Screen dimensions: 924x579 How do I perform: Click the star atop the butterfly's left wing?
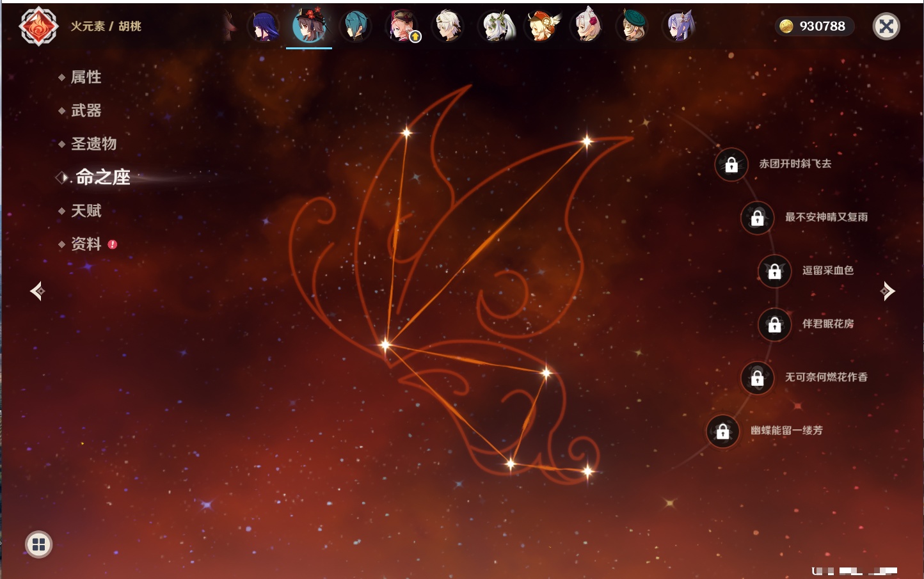406,133
